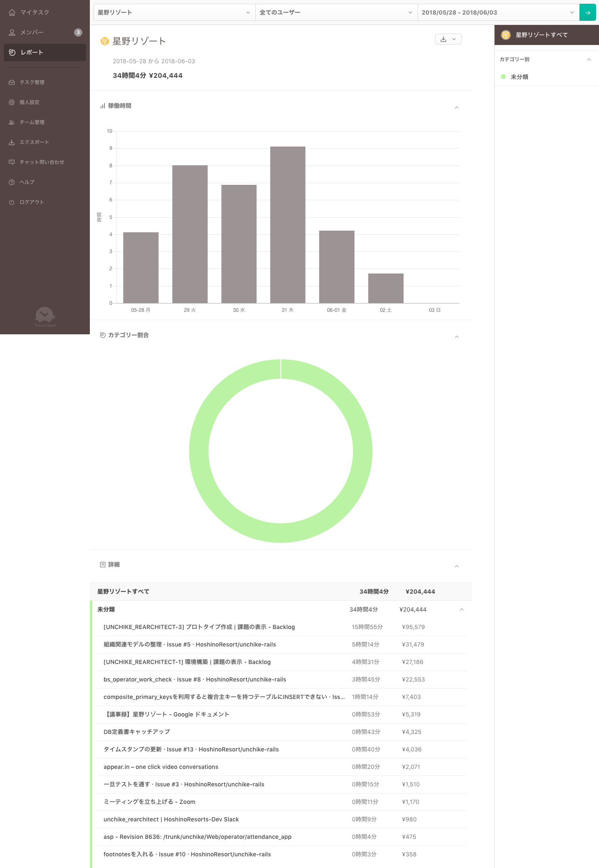Screen dimensions: 599x868
Task: Open チーム管理 page
Action: point(45,122)
